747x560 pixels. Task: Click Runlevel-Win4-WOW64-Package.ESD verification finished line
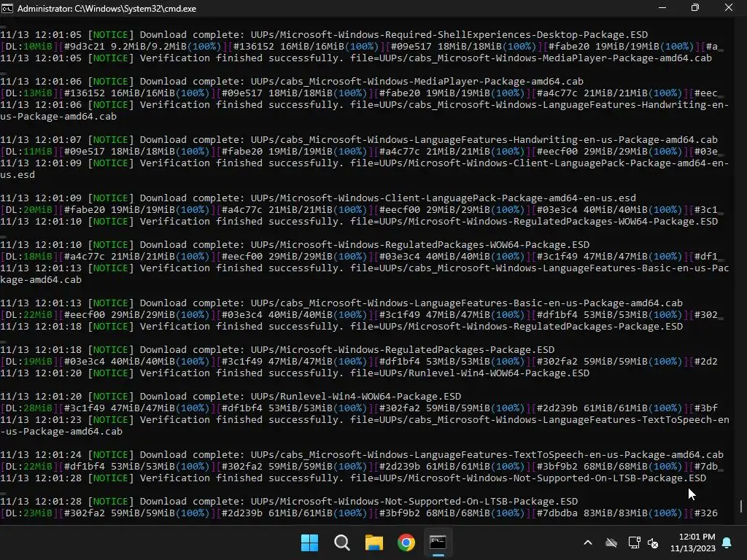295,373
